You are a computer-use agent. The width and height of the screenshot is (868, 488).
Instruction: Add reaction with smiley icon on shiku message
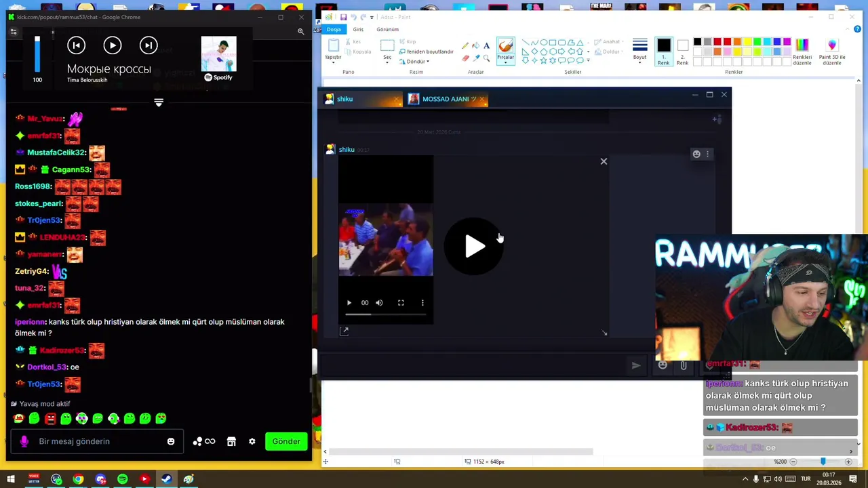696,154
